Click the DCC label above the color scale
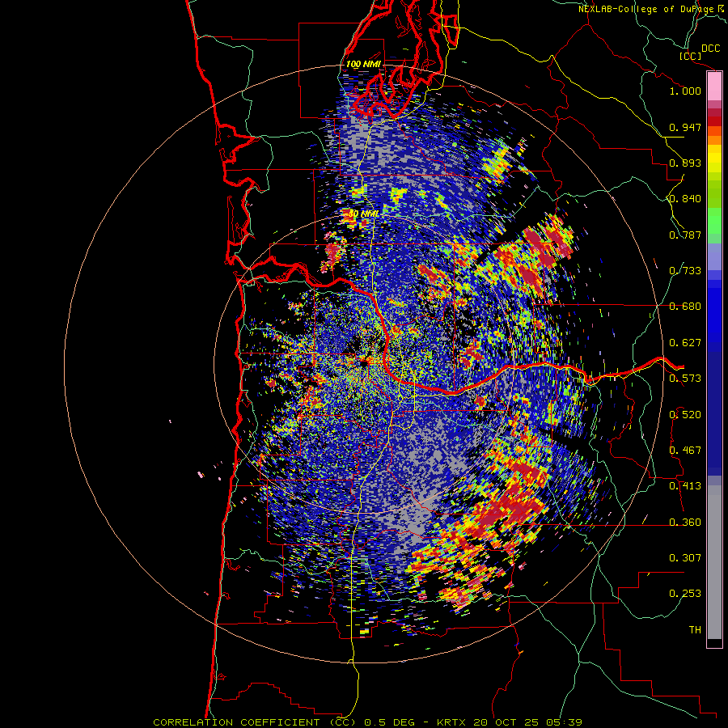This screenshot has height=728, width=728. click(710, 49)
